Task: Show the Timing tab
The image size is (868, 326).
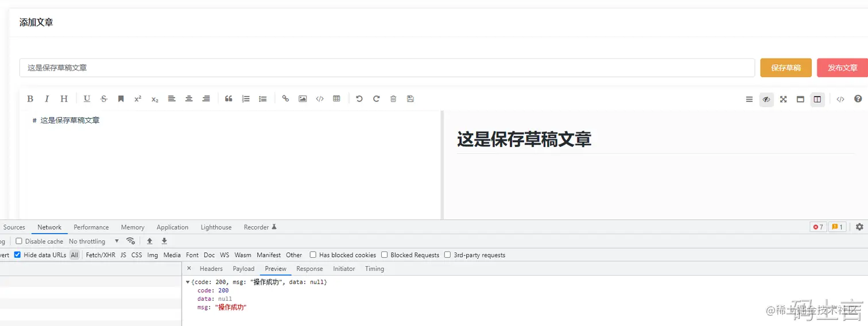Action: [x=374, y=269]
